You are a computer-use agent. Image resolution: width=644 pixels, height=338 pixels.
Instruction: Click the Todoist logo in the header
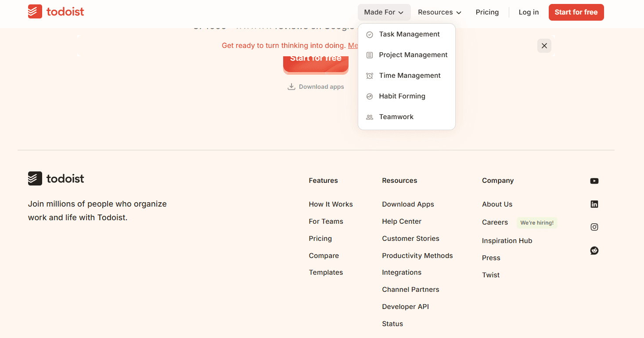tap(56, 12)
